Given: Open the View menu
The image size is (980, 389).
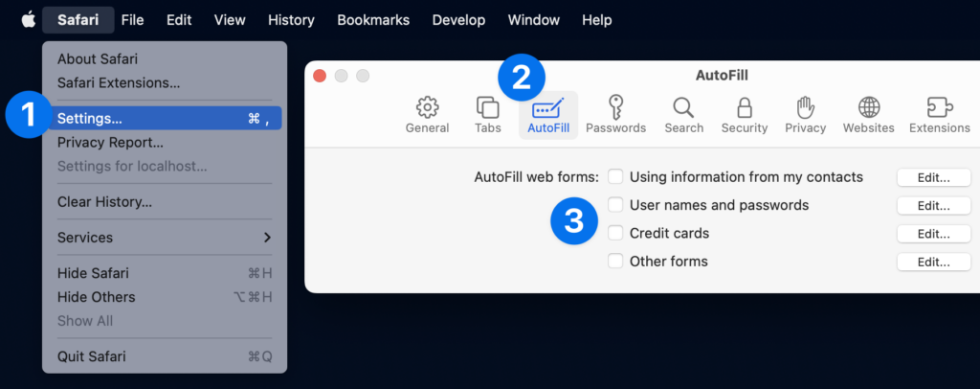Looking at the screenshot, I should pos(230,20).
